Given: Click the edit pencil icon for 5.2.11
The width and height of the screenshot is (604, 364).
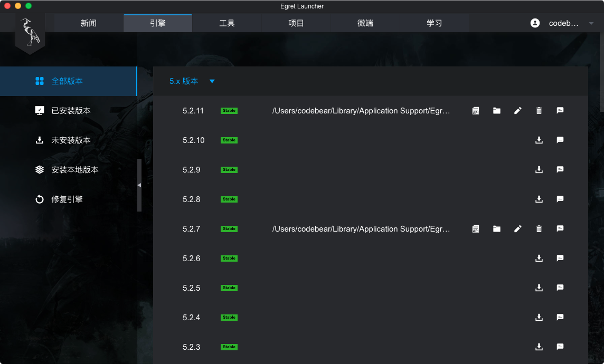Looking at the screenshot, I should coord(518,111).
